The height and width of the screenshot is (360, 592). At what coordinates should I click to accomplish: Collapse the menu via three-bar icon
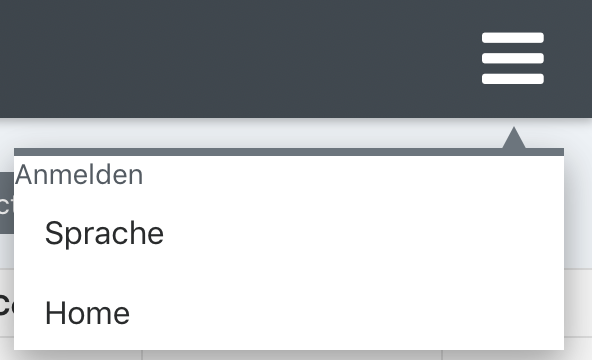(x=513, y=58)
